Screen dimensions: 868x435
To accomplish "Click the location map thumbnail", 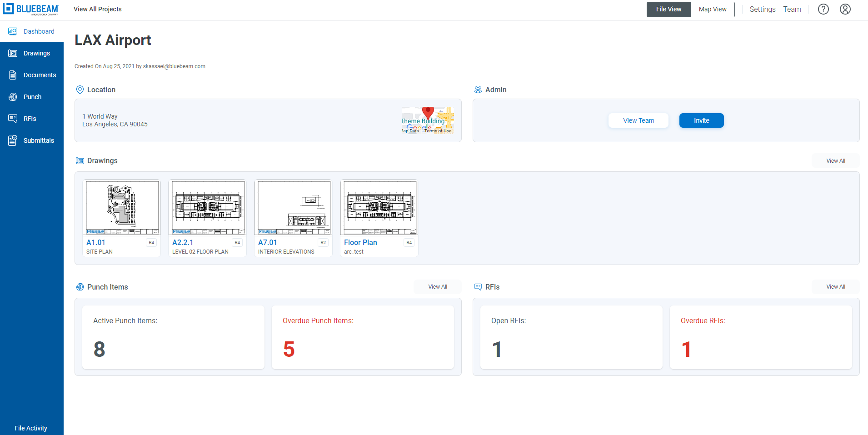I will 428,120.
